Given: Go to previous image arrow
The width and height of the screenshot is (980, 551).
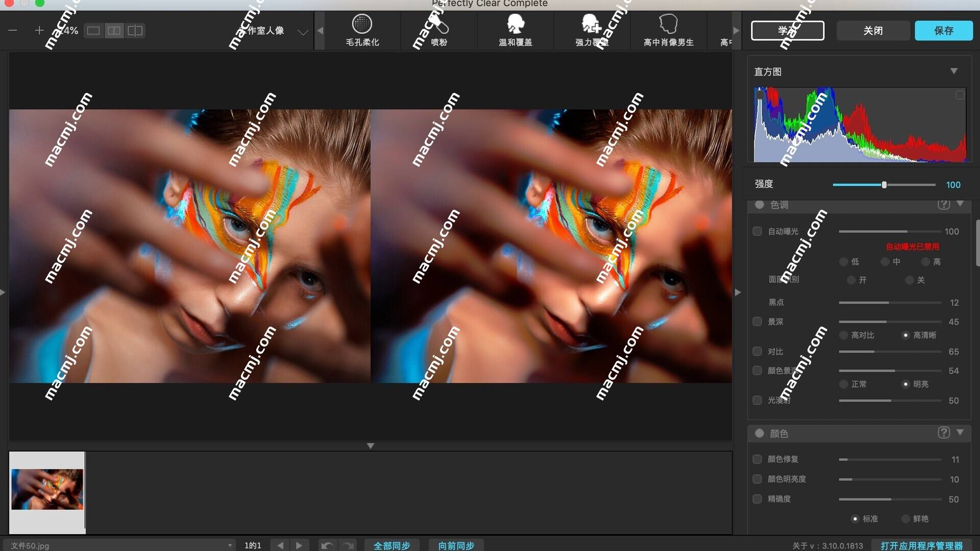Looking at the screenshot, I should (x=280, y=545).
